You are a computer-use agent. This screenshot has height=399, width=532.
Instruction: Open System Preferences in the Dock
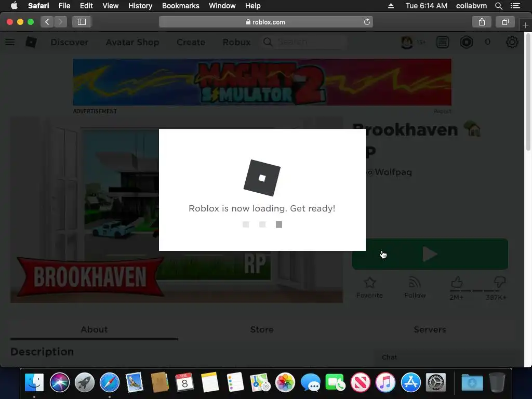pyautogui.click(x=436, y=382)
